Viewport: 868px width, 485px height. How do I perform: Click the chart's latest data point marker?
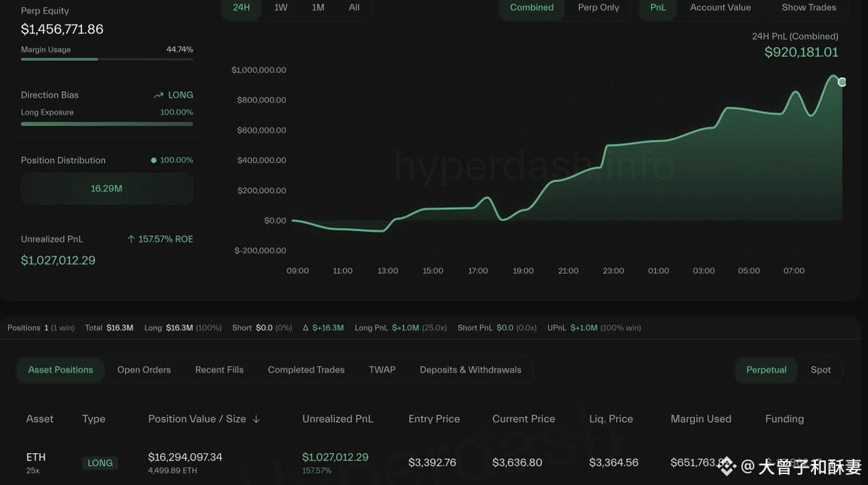tap(842, 82)
